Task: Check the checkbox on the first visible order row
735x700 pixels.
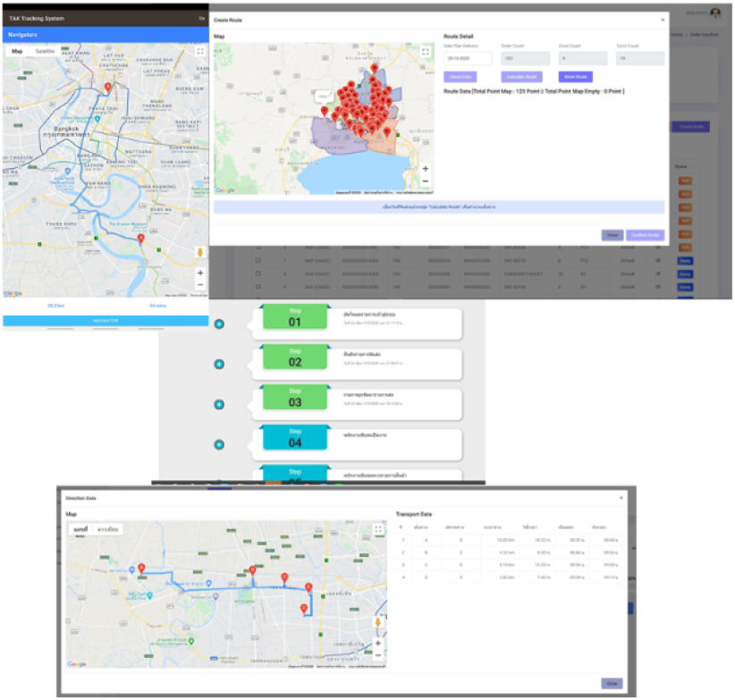Action: coord(258,246)
